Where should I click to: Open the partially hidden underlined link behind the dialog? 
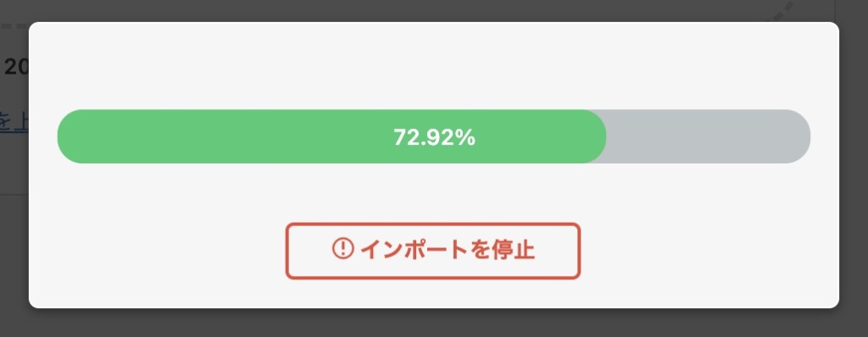pyautogui.click(x=14, y=122)
